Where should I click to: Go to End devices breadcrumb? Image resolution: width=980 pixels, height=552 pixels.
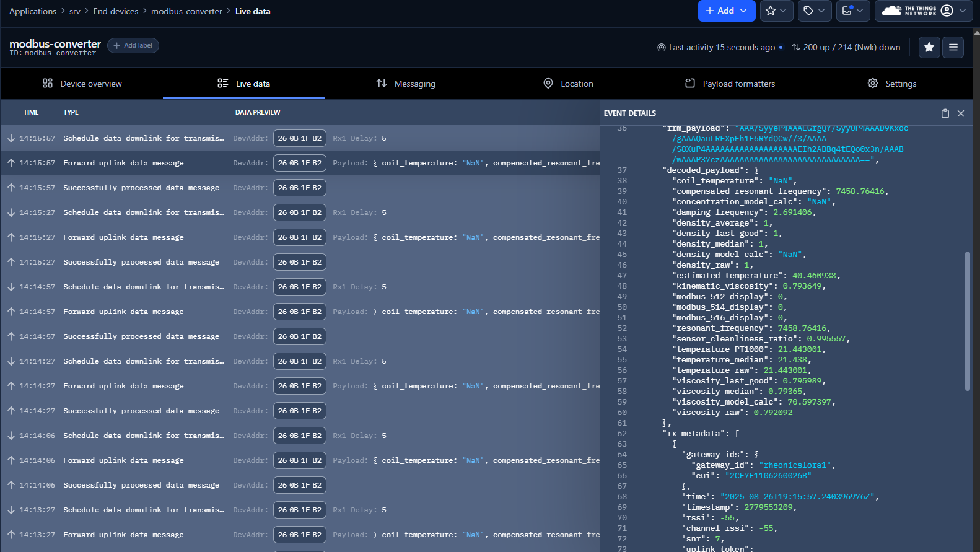(x=116, y=11)
